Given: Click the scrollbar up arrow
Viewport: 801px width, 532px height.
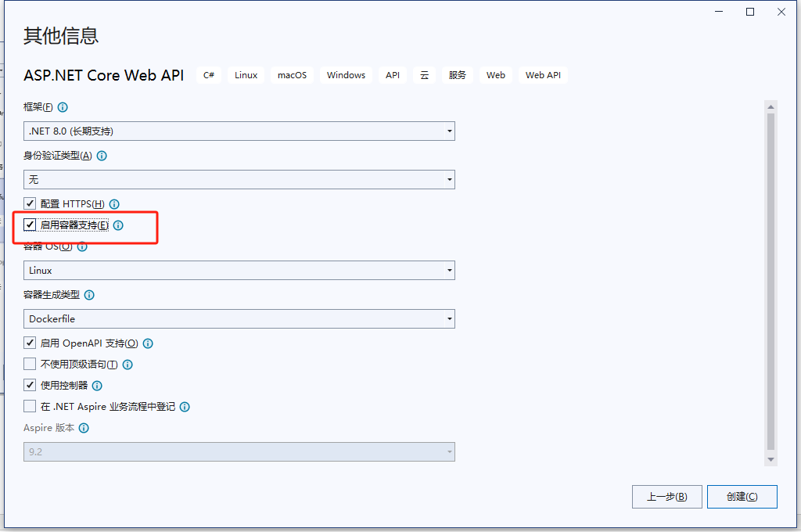Looking at the screenshot, I should click(770, 107).
